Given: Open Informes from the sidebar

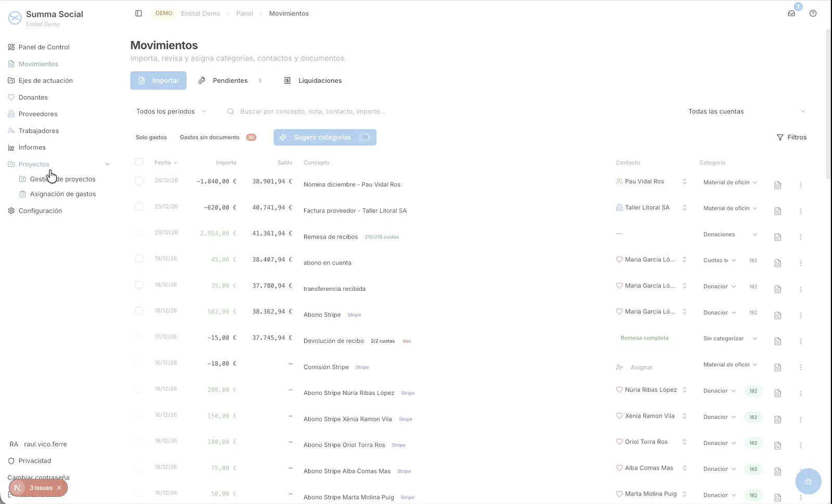Looking at the screenshot, I should tap(32, 148).
